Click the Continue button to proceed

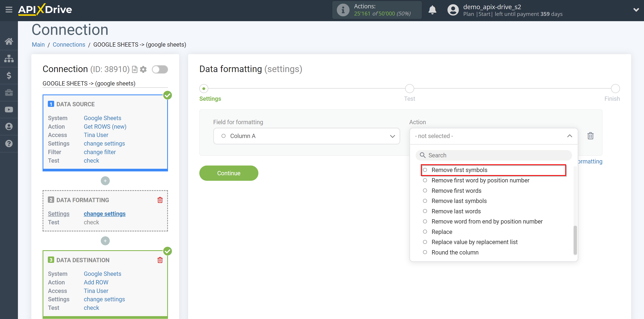[229, 173]
